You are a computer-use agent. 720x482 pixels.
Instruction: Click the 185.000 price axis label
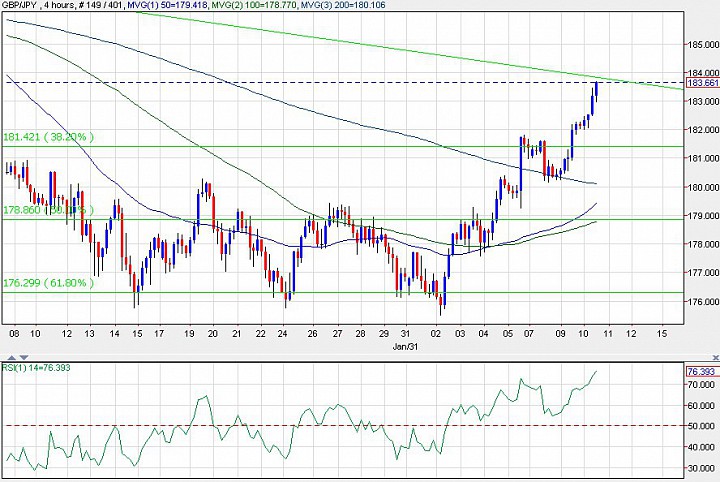[x=703, y=45]
